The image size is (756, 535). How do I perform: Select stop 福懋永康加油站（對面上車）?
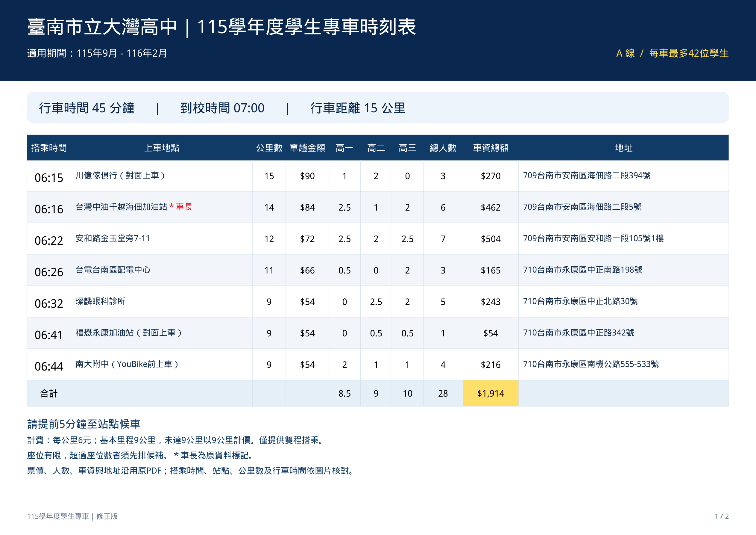click(x=129, y=333)
